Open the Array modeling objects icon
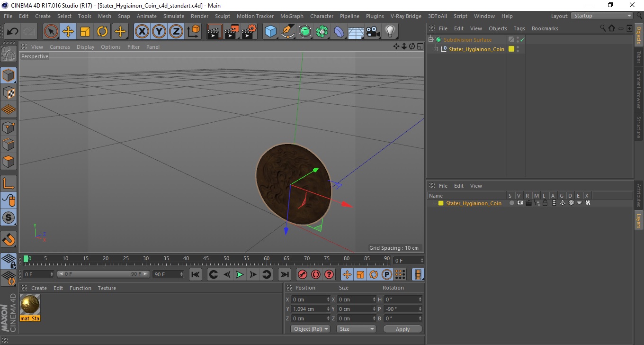Image resolution: width=644 pixels, height=345 pixels. click(x=322, y=32)
